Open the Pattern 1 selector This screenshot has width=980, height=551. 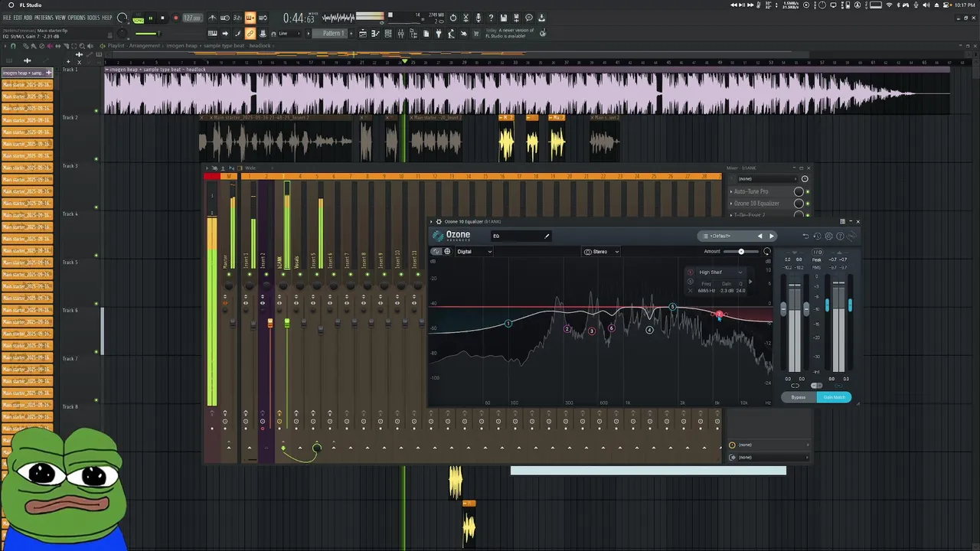(331, 34)
